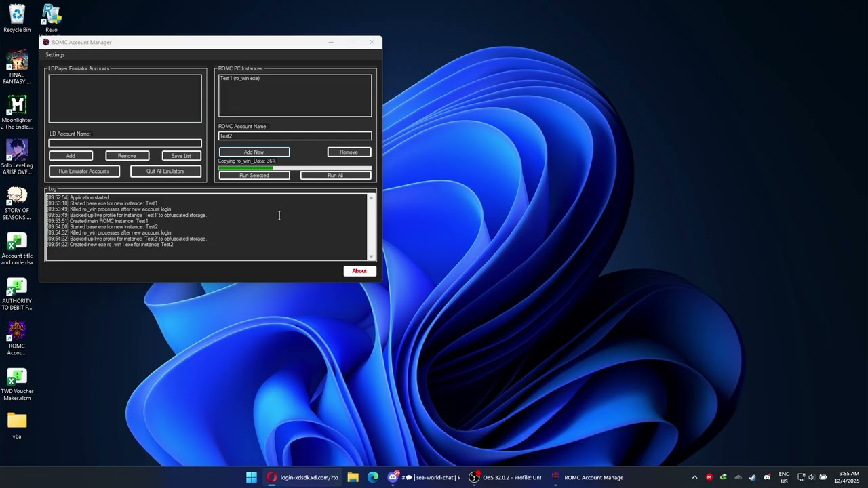Minimize the ROMC Account Manager window
Screen dimensions: 868x488
click(x=331, y=42)
